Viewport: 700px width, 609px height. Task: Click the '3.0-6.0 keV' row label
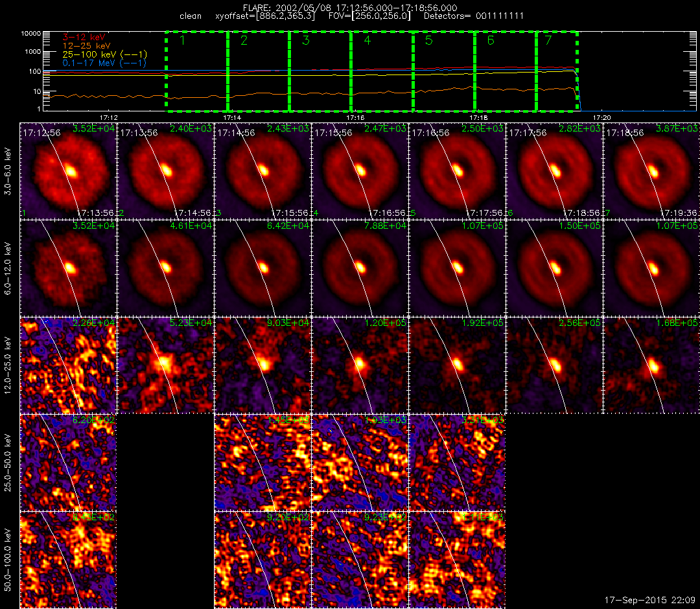click(x=8, y=171)
